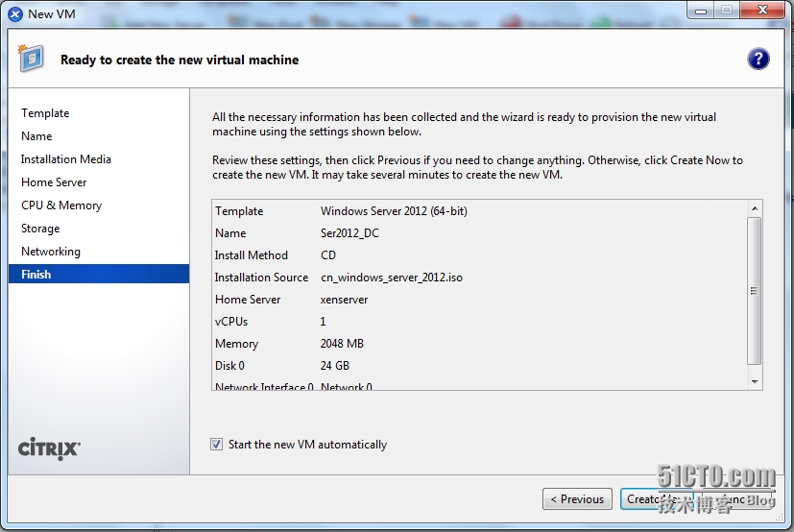Click the blue help question mark icon
This screenshot has height=532, width=794.
coord(758,60)
